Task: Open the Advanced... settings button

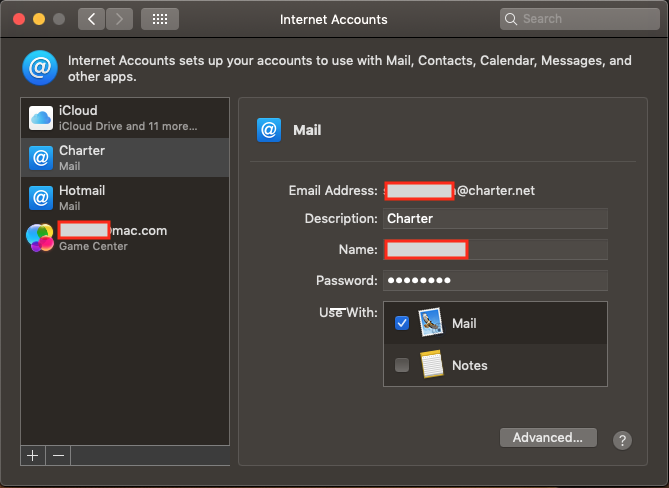Action: tap(548, 438)
